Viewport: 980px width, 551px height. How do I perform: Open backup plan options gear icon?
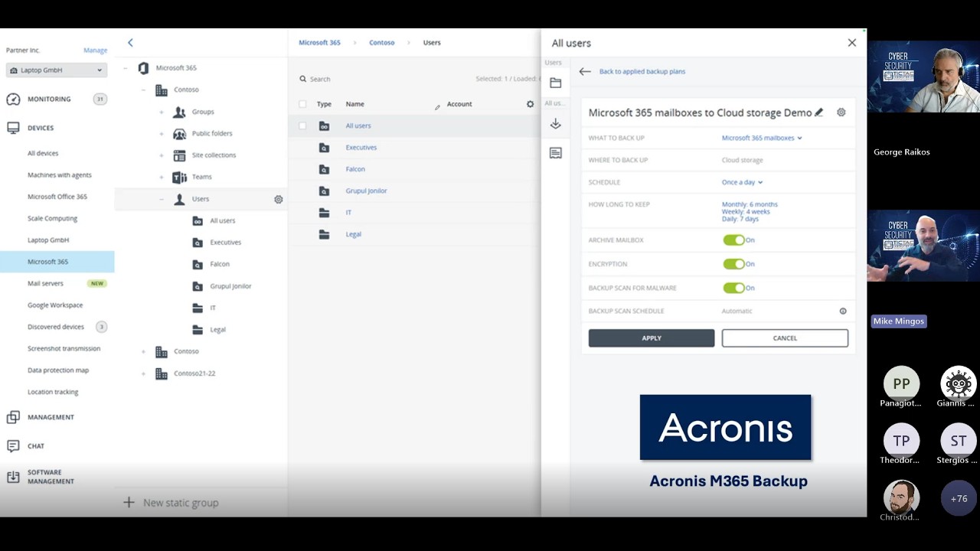[x=841, y=112]
